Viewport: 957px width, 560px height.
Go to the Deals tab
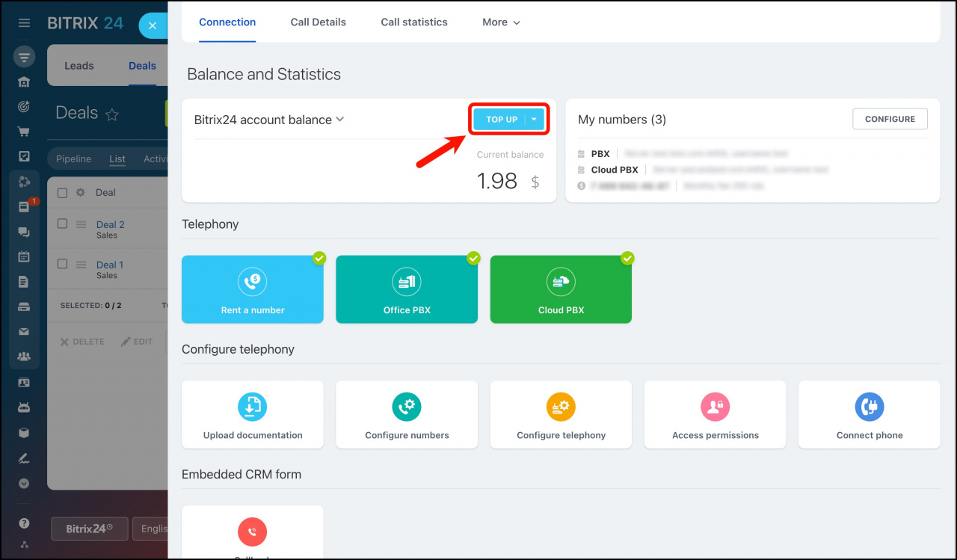click(x=142, y=66)
